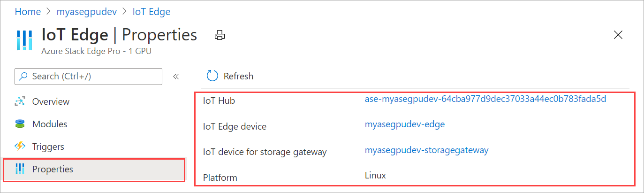Open the Overview menu item
Image resolution: width=644 pixels, height=193 pixels.
(51, 101)
